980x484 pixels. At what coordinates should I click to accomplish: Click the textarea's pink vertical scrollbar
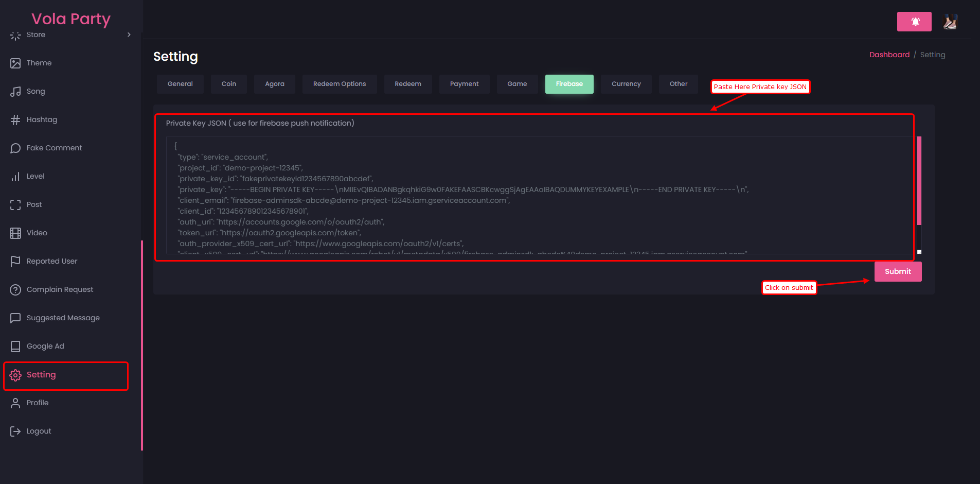(x=919, y=180)
